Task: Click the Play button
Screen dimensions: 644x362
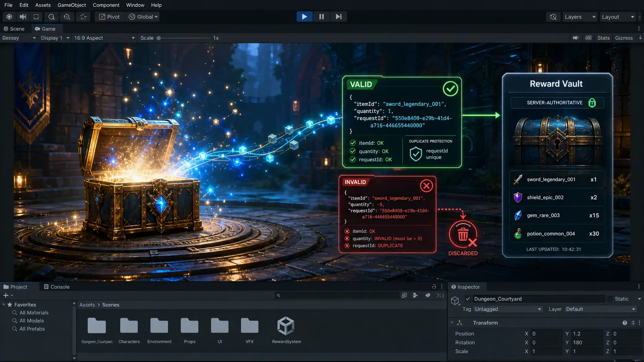Action: point(304,17)
